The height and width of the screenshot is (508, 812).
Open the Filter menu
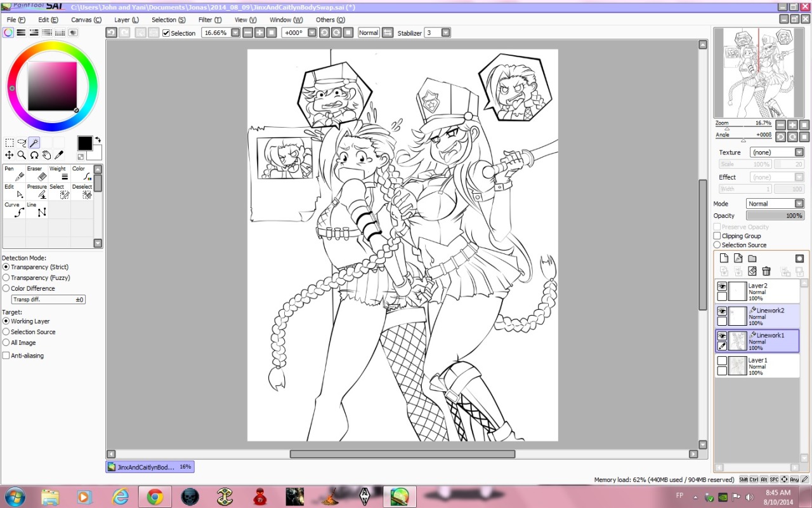(209, 20)
